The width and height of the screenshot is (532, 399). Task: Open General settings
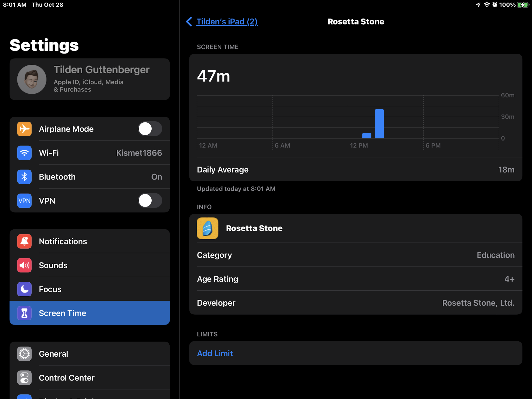coord(90,354)
